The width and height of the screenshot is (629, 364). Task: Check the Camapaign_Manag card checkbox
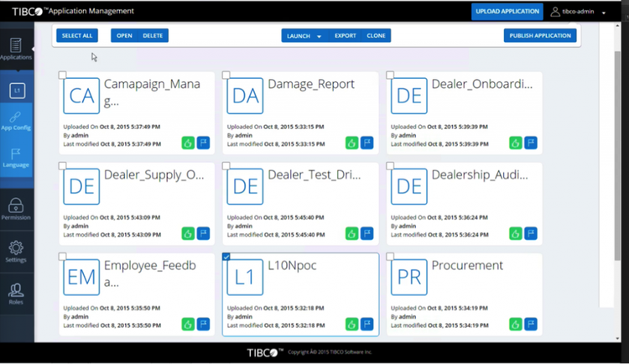tap(62, 75)
